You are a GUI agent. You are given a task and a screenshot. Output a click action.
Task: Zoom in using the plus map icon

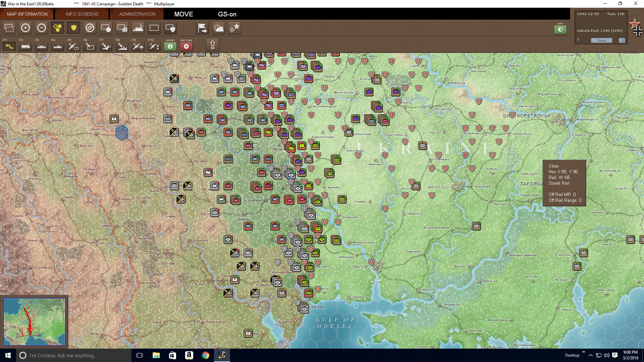[25, 28]
